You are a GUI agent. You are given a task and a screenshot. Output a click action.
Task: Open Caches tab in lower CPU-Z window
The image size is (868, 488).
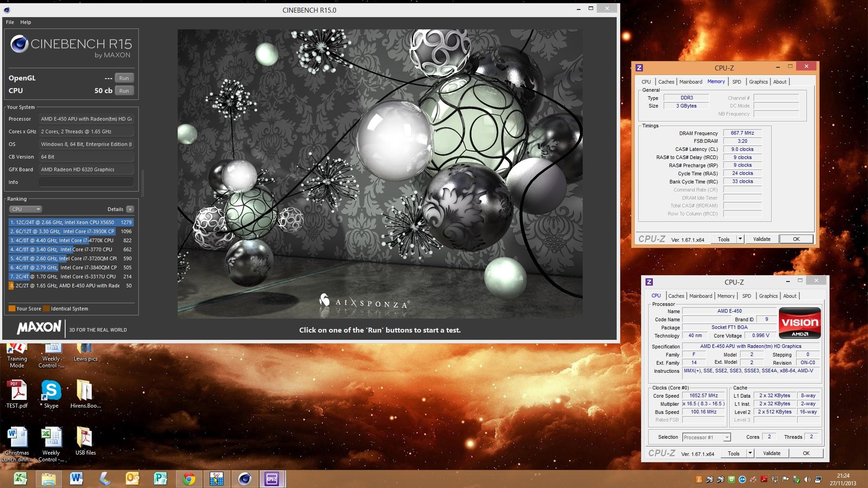[676, 296]
